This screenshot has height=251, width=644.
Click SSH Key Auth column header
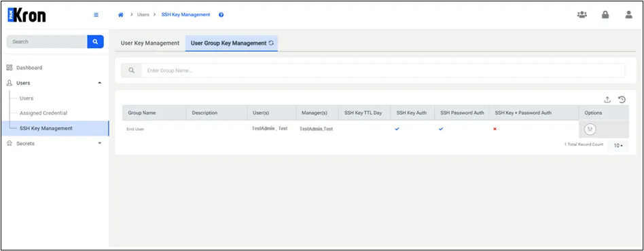coord(413,113)
